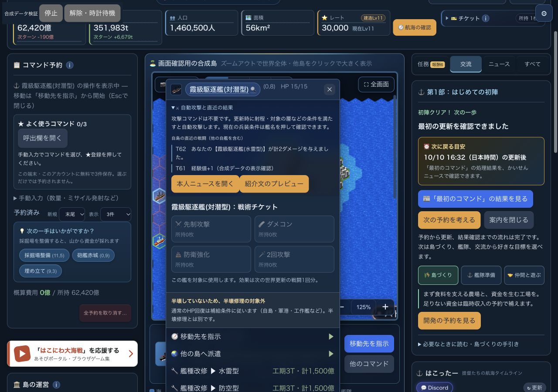This screenshot has width=558, height=392.
Task: Choose 艦種改修 ▶ 水雷型 option
Action: pyautogui.click(x=253, y=371)
